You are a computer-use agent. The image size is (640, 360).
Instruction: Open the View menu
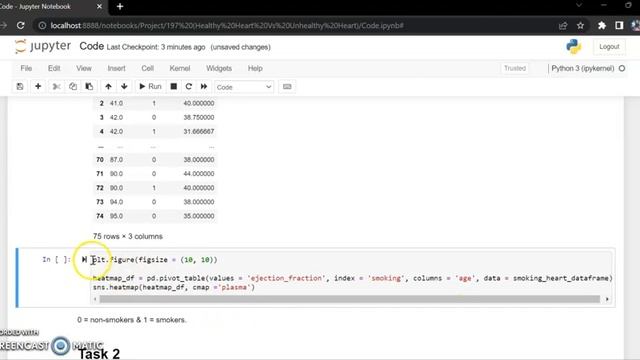tap(84, 68)
